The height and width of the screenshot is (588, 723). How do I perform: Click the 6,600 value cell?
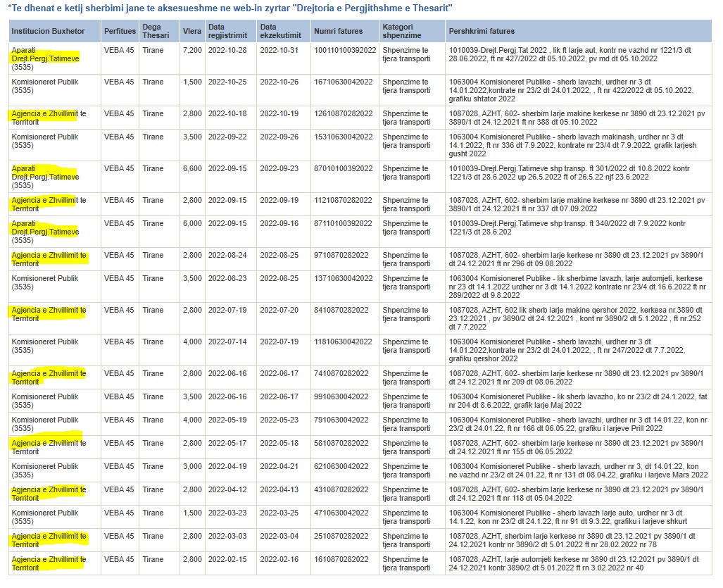click(192, 169)
